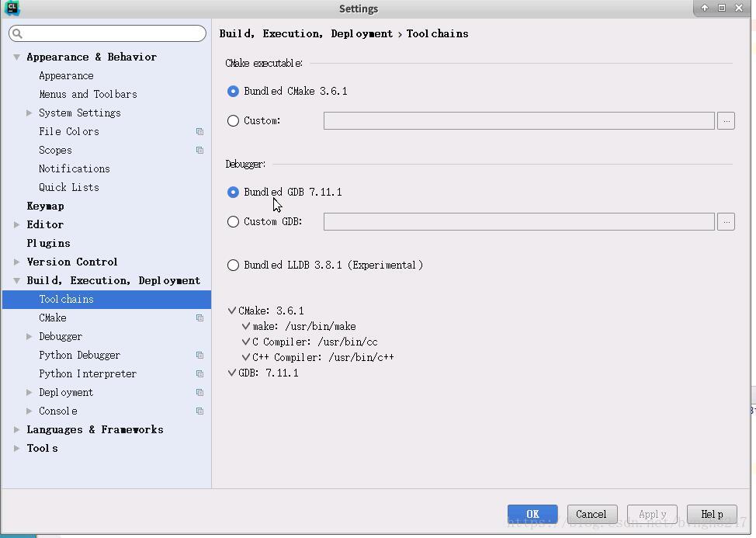Open the Notifications settings page

[x=75, y=168]
